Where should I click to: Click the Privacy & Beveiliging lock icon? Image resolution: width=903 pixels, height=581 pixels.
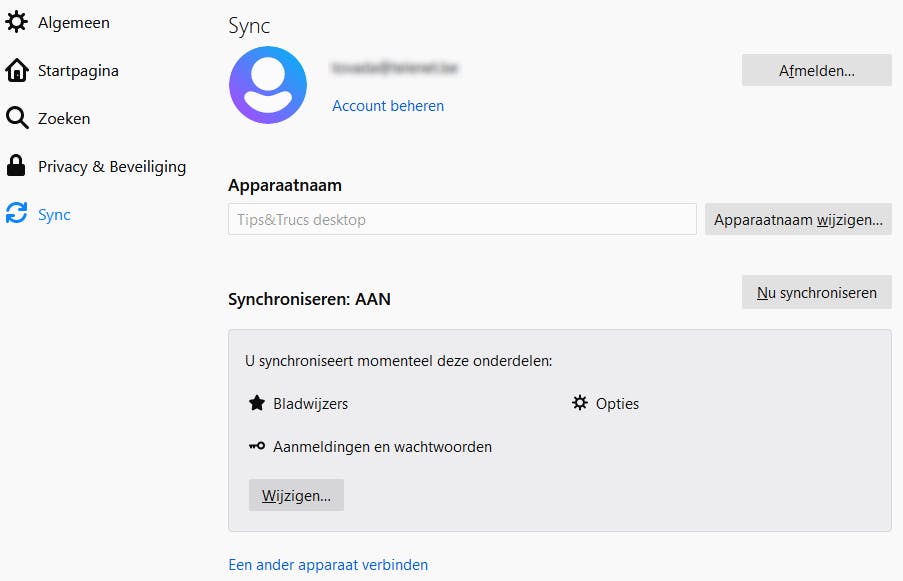[17, 166]
